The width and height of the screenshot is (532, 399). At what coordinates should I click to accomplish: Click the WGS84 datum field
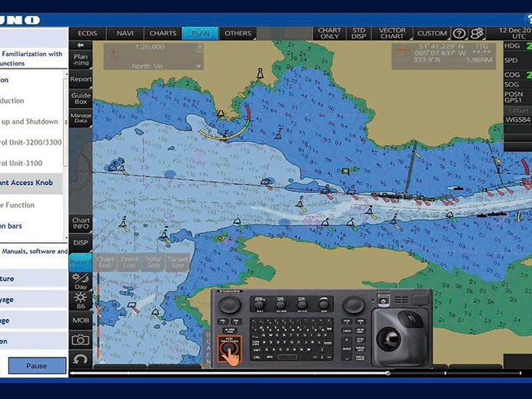click(517, 120)
